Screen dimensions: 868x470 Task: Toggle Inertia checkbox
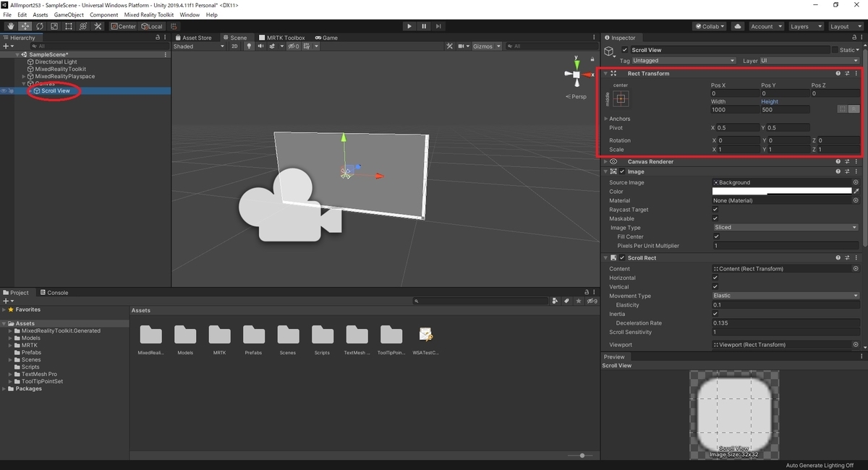(716, 314)
